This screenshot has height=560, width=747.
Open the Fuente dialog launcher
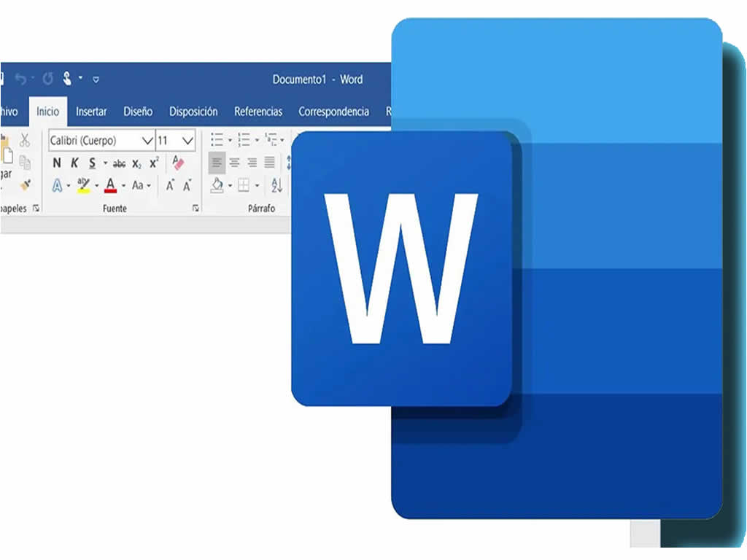coord(196,209)
